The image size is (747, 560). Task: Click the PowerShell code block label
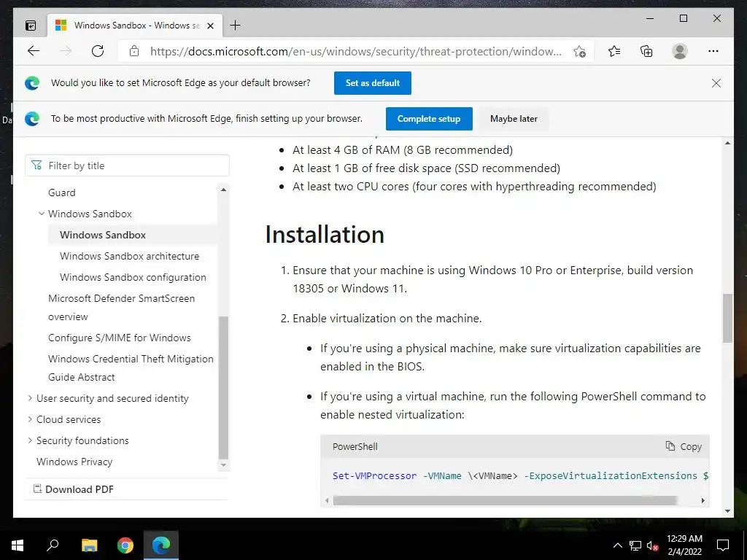click(355, 447)
